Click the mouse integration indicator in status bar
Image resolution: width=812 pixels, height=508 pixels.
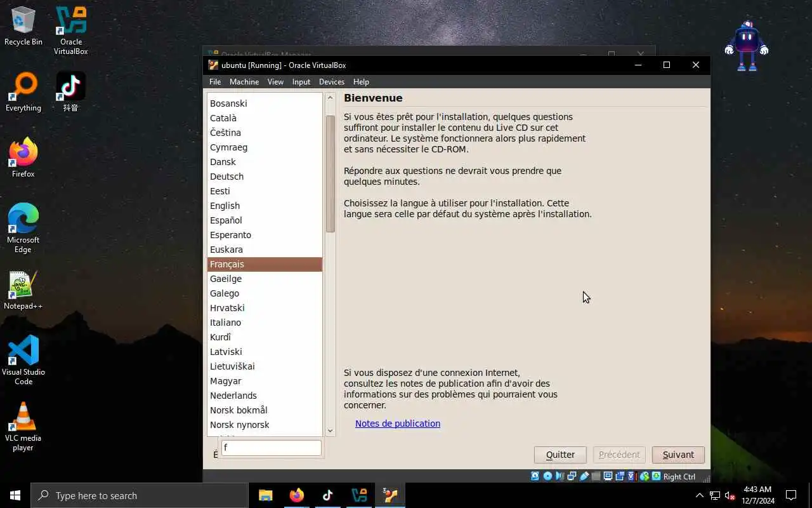click(645, 476)
